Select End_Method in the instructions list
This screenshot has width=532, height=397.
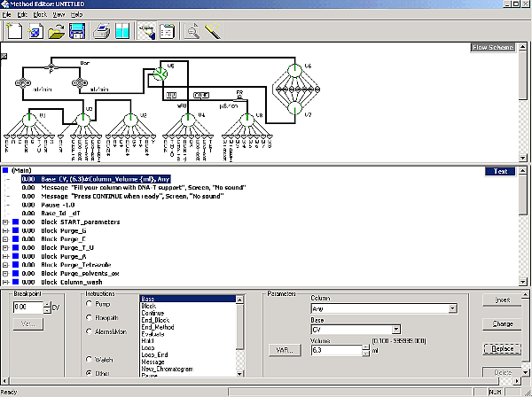coord(158,327)
